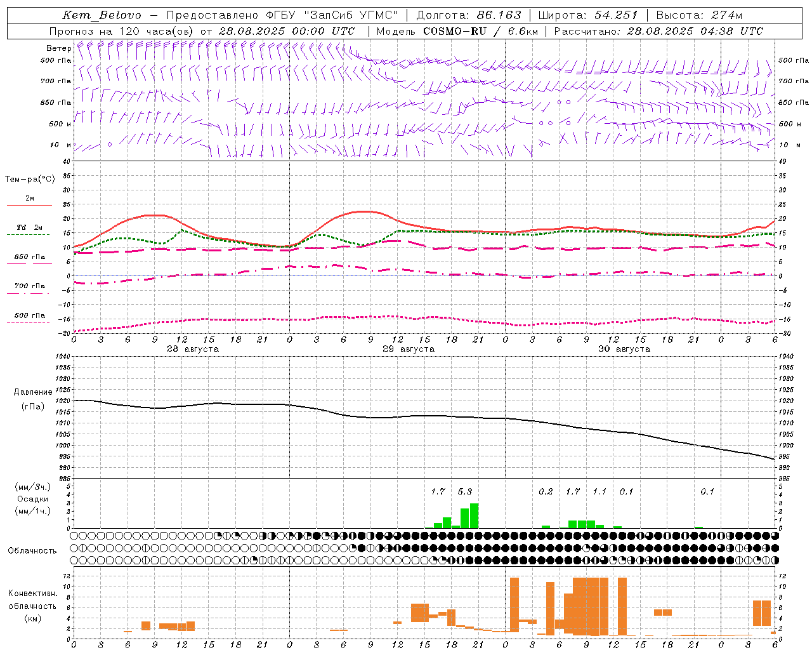
Task: Click the Модель COSMO-RU / 6.6км label
Action: coord(457,31)
